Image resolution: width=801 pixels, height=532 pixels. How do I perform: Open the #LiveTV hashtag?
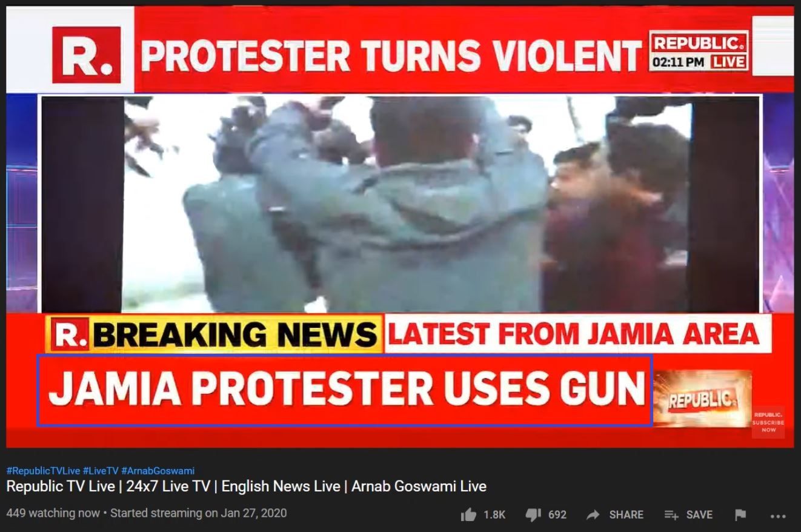coord(100,471)
